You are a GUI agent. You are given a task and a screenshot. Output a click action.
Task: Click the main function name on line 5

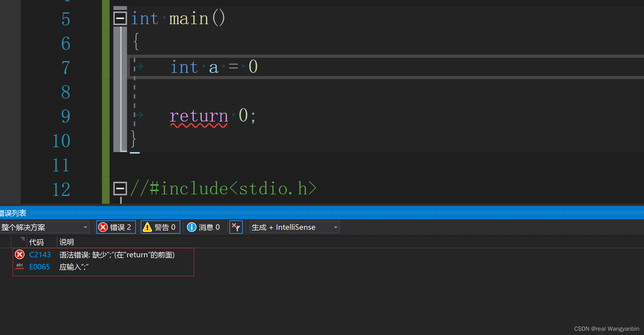pos(189,18)
